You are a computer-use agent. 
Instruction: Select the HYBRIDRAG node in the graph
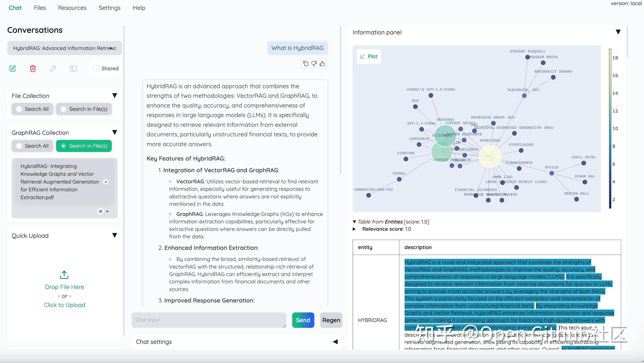coord(490,156)
